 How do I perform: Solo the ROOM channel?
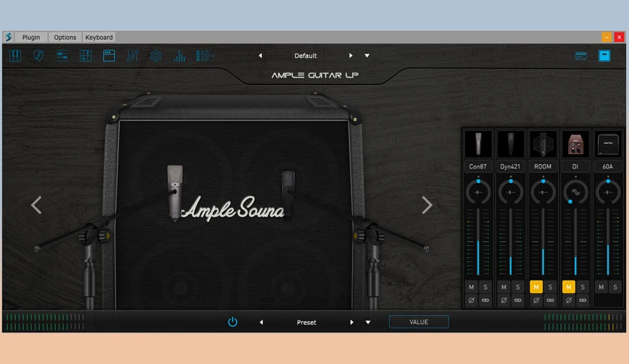[551, 287]
